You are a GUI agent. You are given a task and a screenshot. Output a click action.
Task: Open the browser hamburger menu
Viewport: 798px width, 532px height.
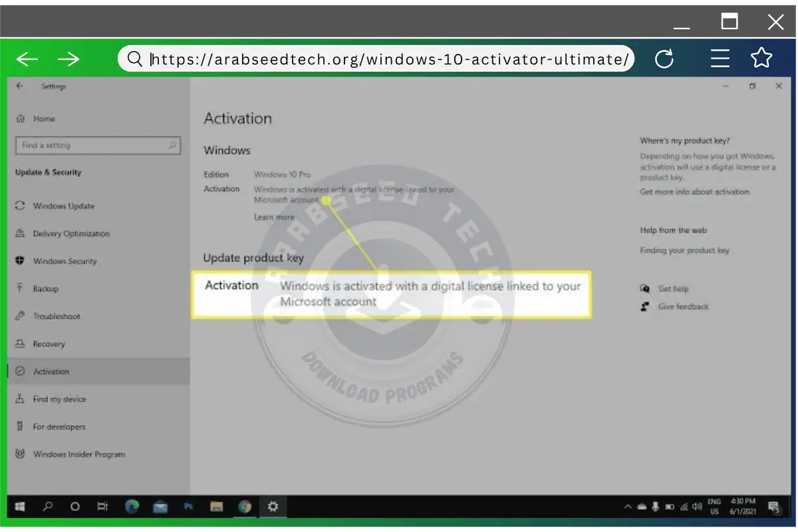[x=720, y=59]
